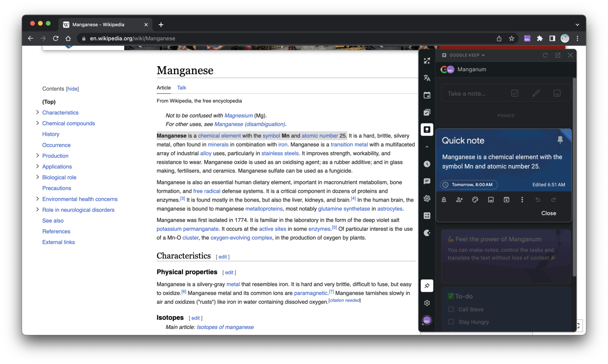This screenshot has height=364, width=608.
Task: Expand the Characteristics section in the contents list
Action: tap(37, 113)
